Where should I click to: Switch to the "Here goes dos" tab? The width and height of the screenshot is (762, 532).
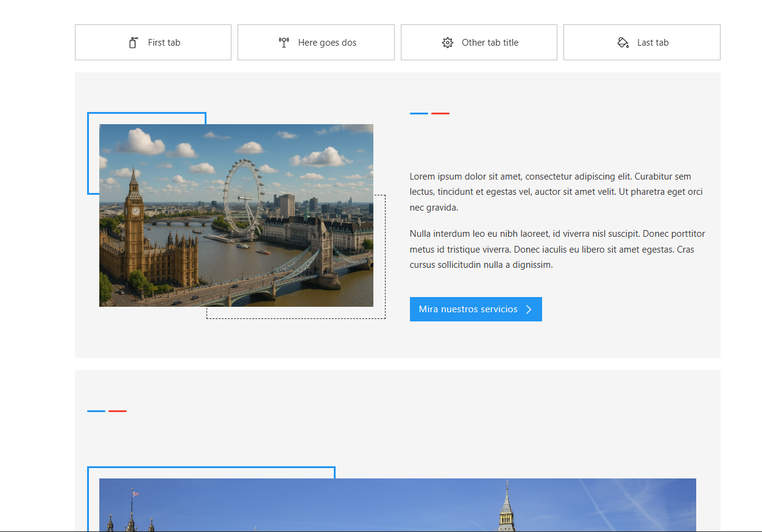[327, 43]
